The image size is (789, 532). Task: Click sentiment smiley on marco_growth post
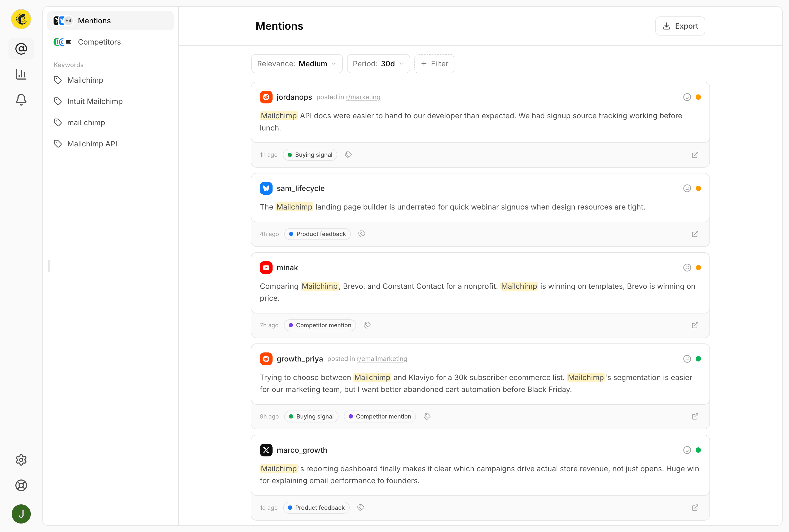tap(687, 450)
